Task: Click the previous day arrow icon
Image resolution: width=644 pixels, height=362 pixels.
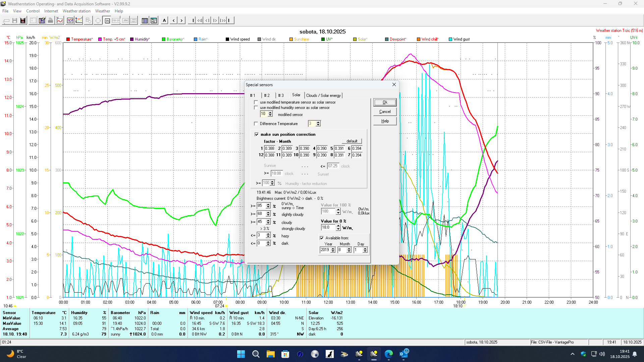Action: point(173,20)
